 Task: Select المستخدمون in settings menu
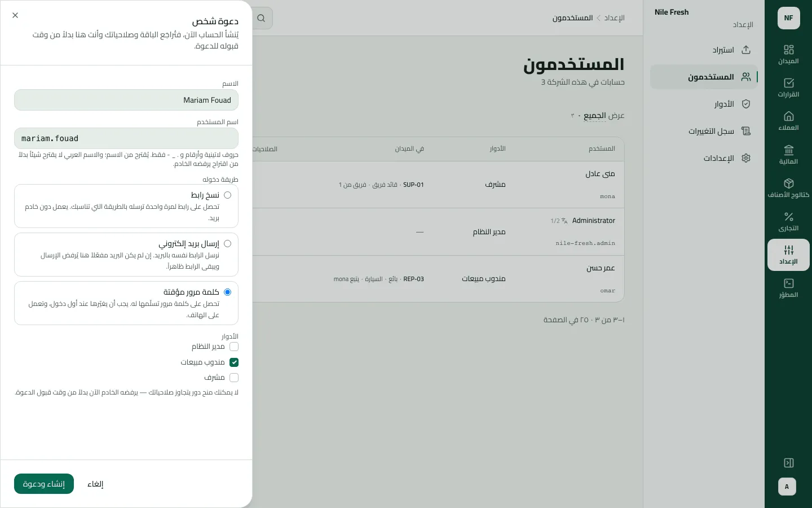(x=704, y=77)
